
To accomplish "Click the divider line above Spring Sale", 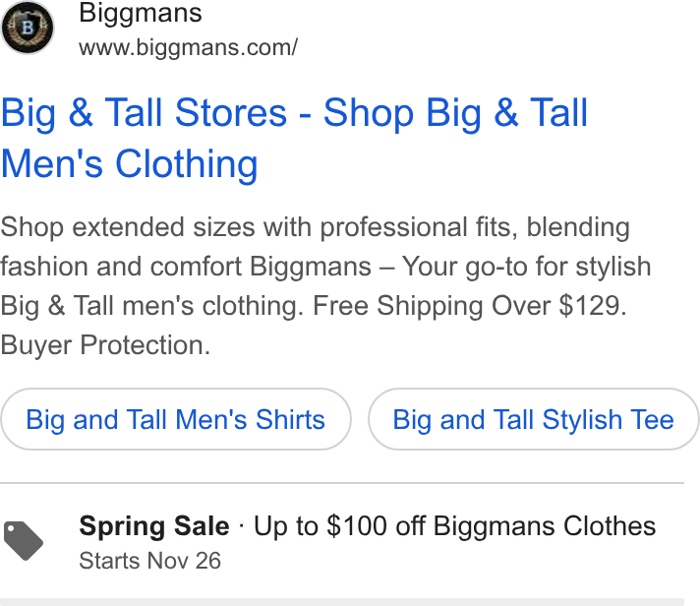I will [342, 483].
